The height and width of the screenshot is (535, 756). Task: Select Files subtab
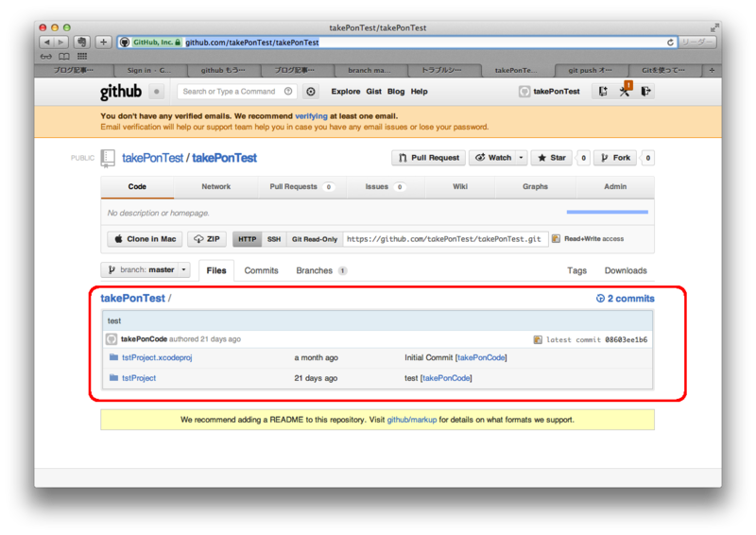[216, 270]
